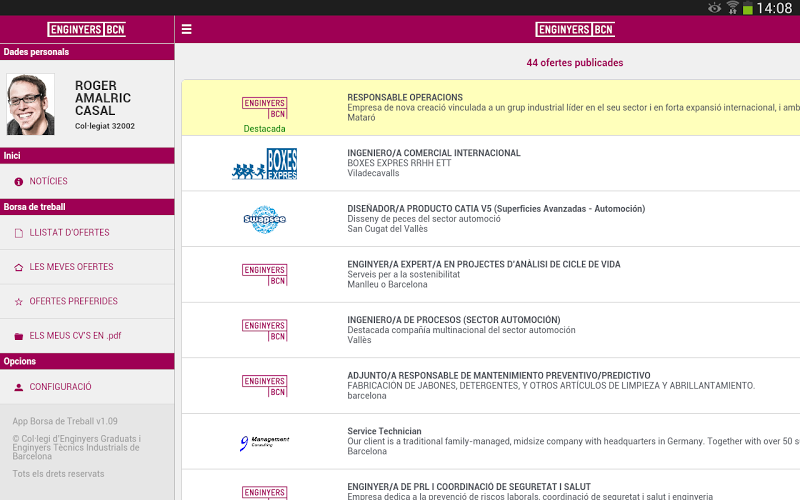This screenshot has width=800, height=500.
Task: Open Roger Amalric Casal profile photo
Action: 30,104
